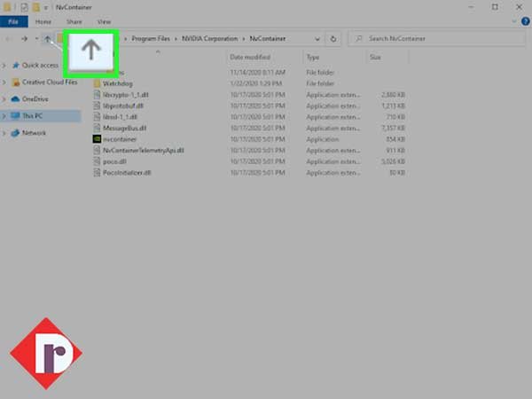Image resolution: width=532 pixels, height=399 pixels.
Task: Open chevron after NVIDIA Corporation breadcrumb
Action: [244, 39]
